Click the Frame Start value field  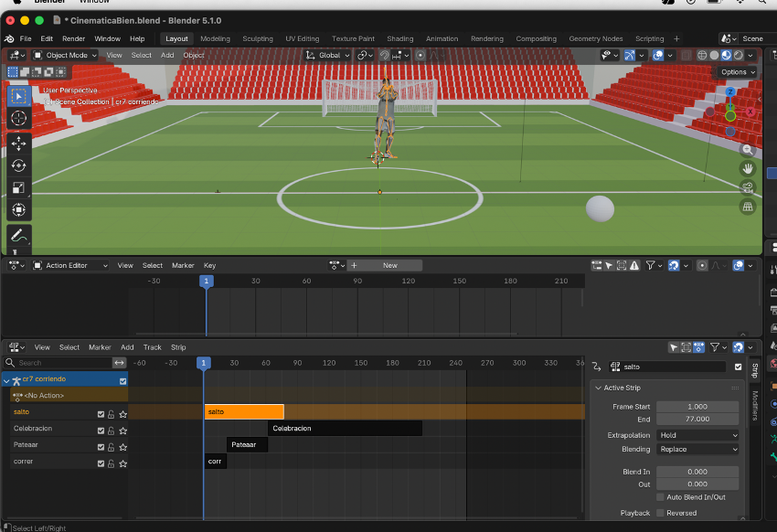tap(697, 407)
